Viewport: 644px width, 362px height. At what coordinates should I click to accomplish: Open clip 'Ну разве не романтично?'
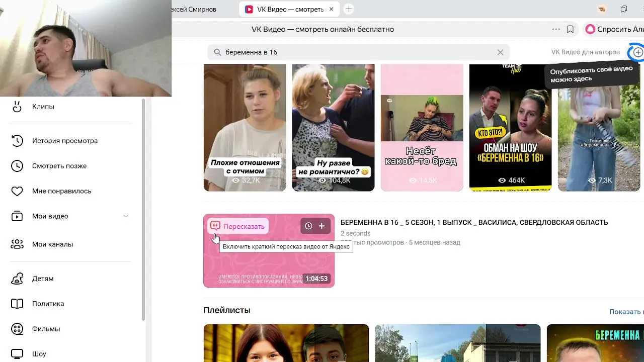coord(333,128)
